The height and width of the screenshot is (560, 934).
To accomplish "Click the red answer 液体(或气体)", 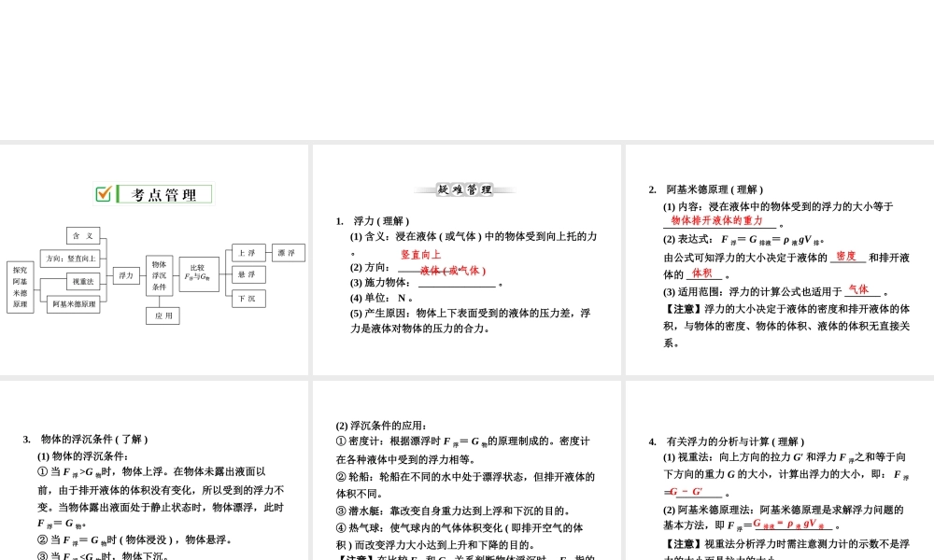I will pos(453,271).
